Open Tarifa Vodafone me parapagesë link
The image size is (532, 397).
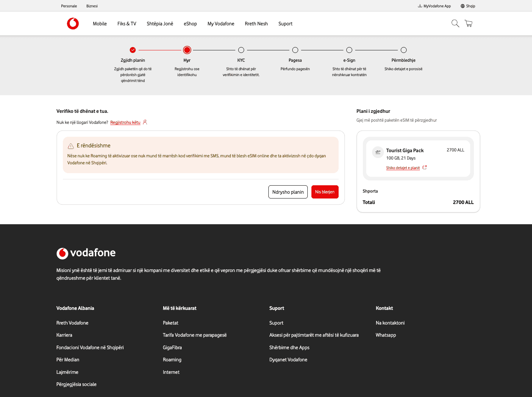pos(195,335)
